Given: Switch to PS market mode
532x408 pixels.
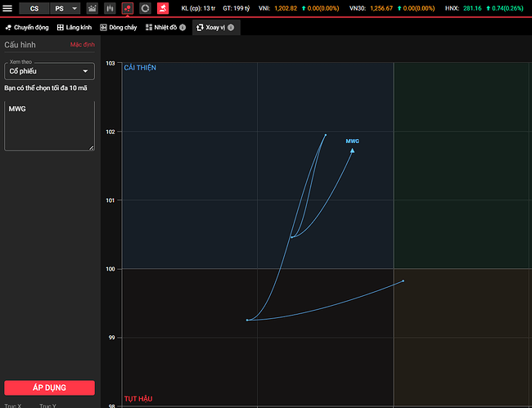Looking at the screenshot, I should coord(60,8).
